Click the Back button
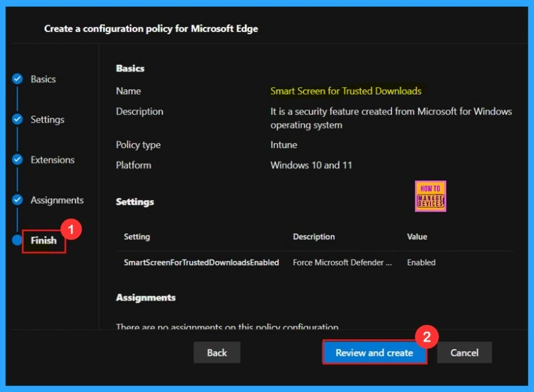Image resolution: width=534 pixels, height=392 pixels. [217, 353]
